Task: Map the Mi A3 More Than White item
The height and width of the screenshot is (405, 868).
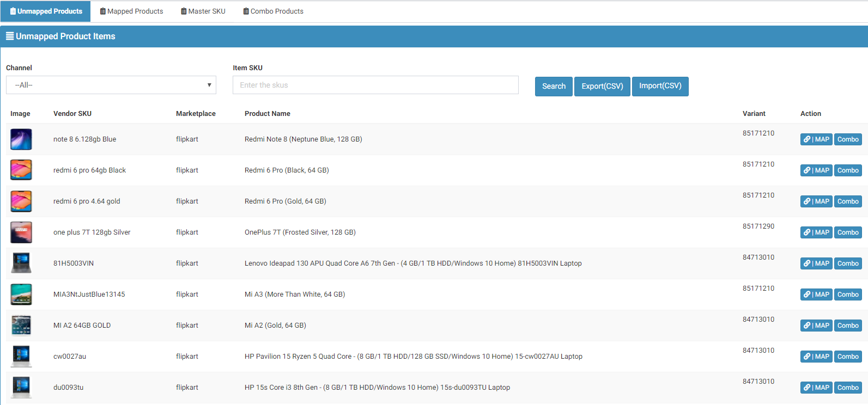Action: (816, 294)
